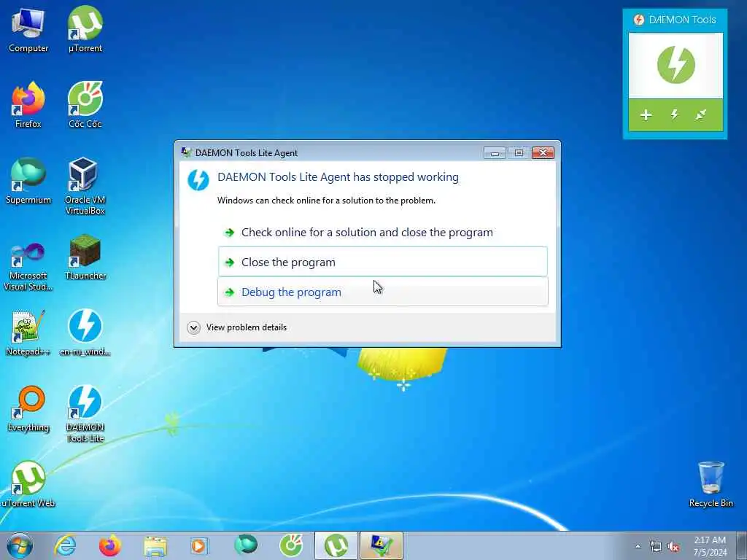Select the Supermium desktop shortcut
Image resolution: width=747 pixels, height=560 pixels.
28,181
